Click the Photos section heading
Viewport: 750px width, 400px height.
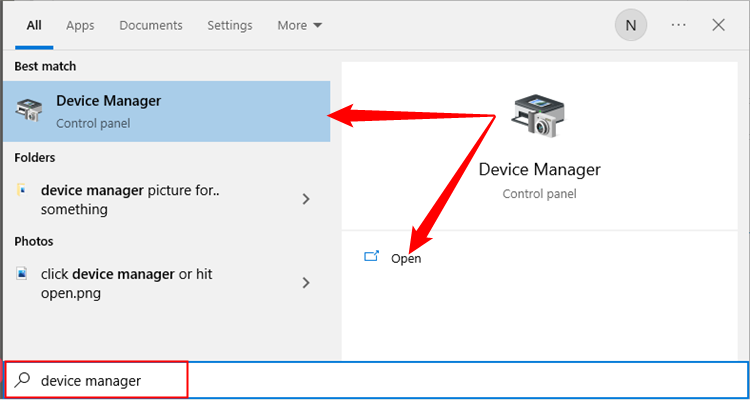click(x=33, y=241)
